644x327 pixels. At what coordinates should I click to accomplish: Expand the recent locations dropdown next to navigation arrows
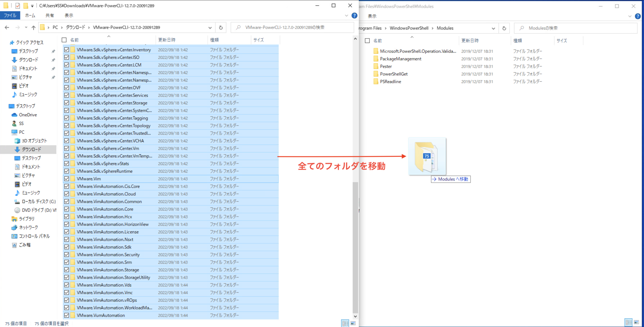(x=26, y=27)
